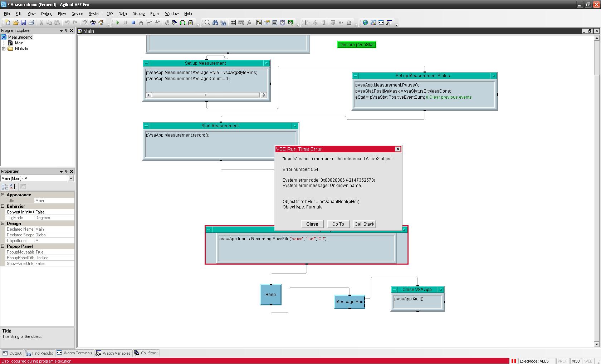The height and width of the screenshot is (364, 601).
Task: Open the Main (Main) - M object dropdown
Action: coord(71,178)
